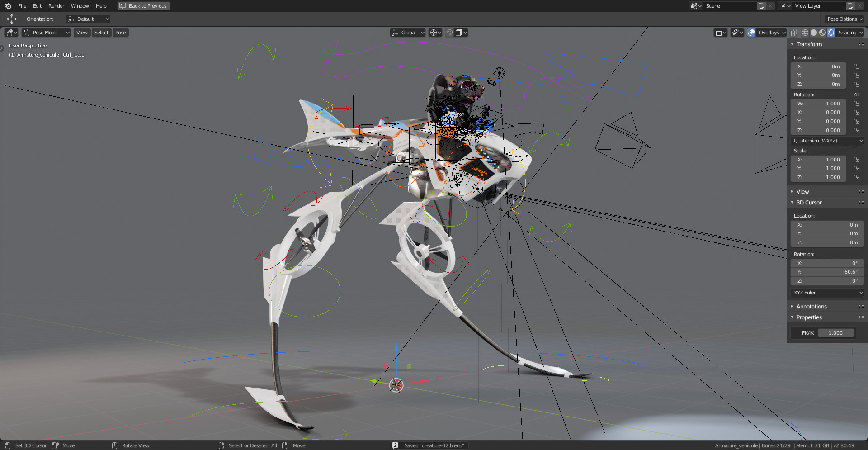The width and height of the screenshot is (868, 450).
Task: Open the viewport View menu
Action: (82, 33)
